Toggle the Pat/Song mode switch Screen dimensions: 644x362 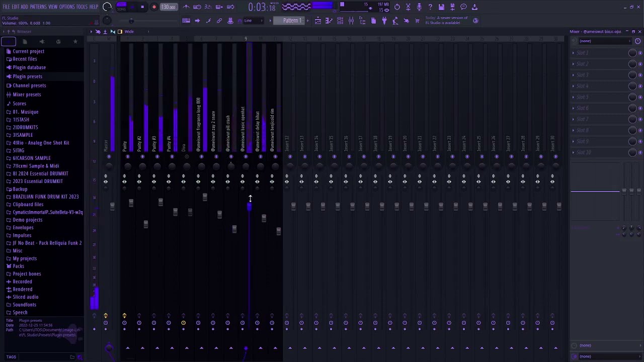121,7
